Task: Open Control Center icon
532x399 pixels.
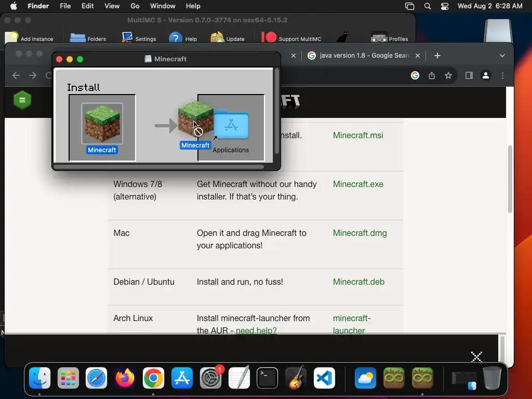Action: click(x=445, y=6)
